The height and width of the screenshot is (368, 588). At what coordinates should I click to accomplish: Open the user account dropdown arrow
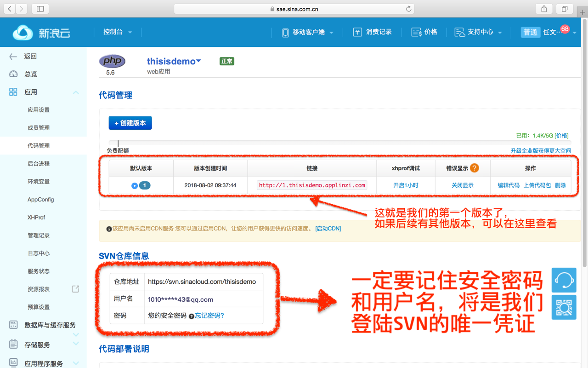point(574,33)
